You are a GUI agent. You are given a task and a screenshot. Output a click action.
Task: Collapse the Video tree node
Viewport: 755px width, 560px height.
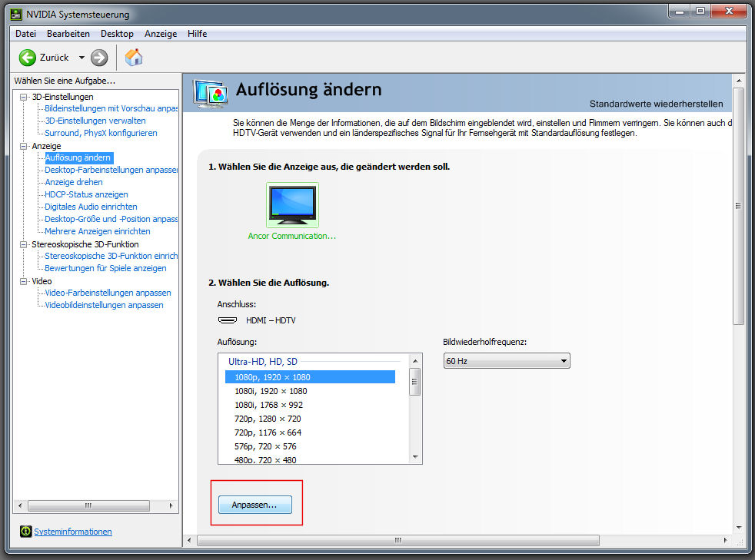[23, 281]
